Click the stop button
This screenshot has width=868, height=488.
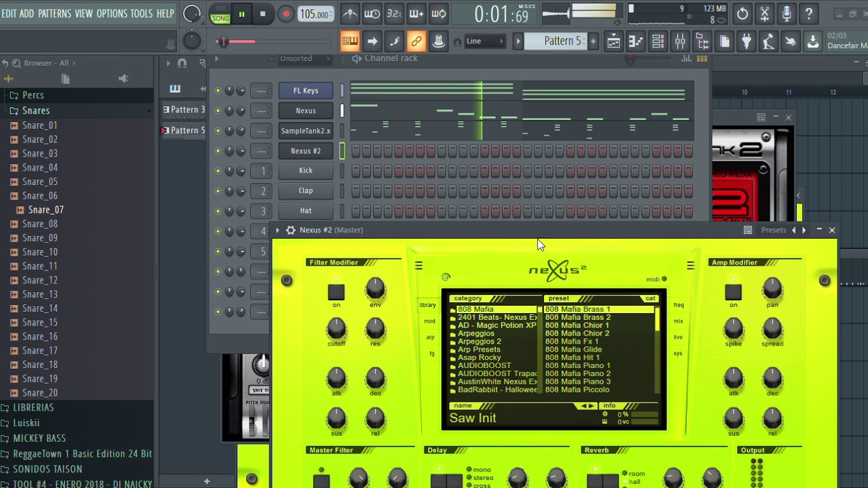(262, 14)
